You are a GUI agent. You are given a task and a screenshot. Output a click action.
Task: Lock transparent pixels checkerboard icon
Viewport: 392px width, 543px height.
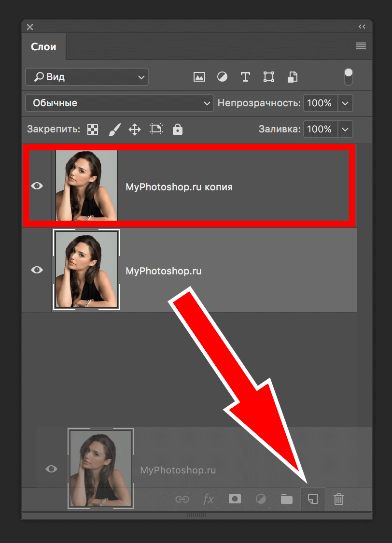[x=92, y=129]
